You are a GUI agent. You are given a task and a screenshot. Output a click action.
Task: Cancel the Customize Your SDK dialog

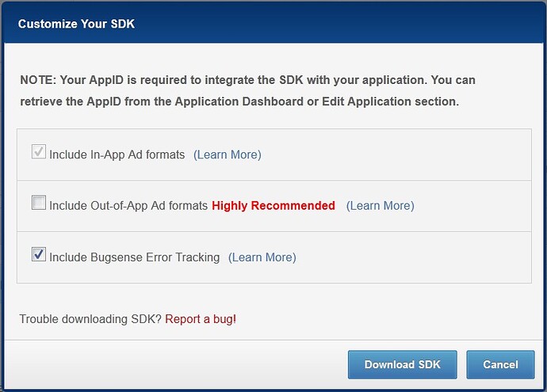pyautogui.click(x=500, y=364)
